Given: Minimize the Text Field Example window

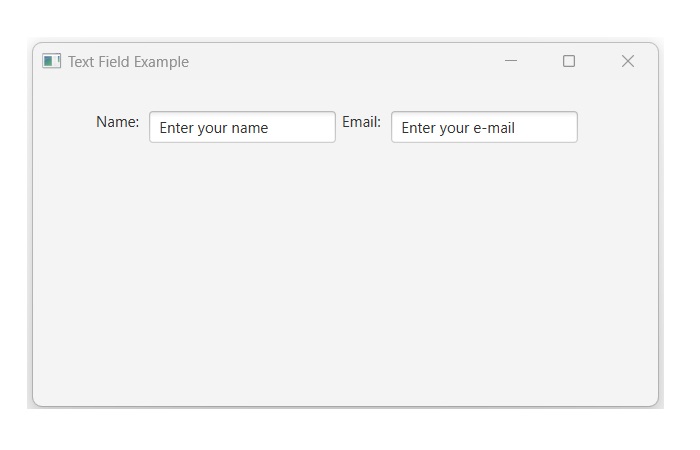Looking at the screenshot, I should [x=511, y=61].
